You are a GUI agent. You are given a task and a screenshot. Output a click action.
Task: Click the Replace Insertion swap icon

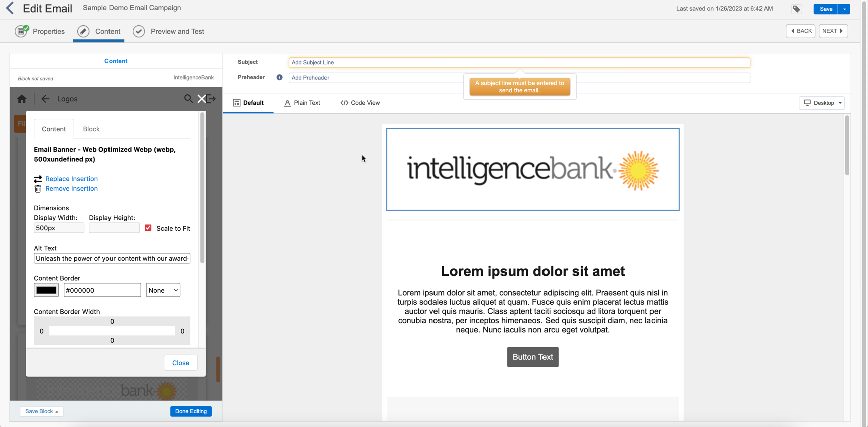point(38,179)
